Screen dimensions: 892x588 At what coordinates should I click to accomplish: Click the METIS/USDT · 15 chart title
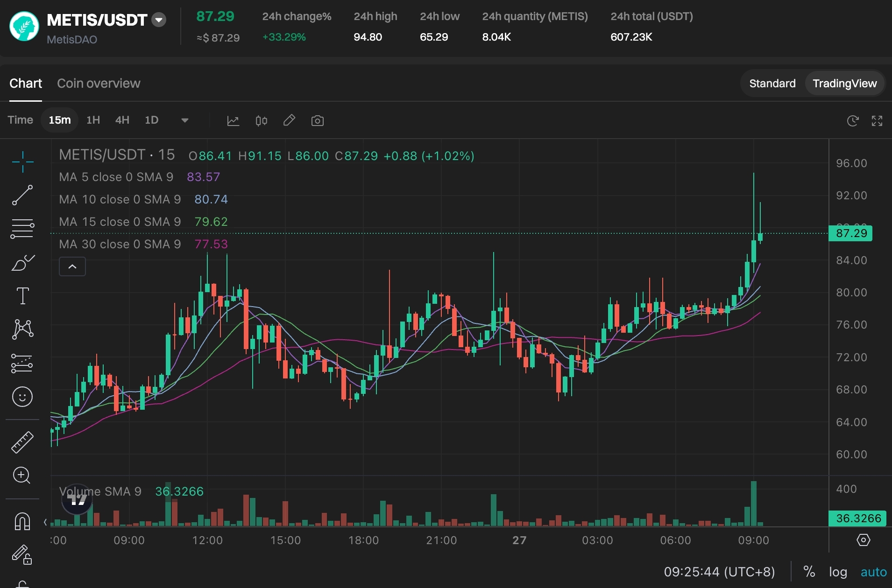[117, 154]
